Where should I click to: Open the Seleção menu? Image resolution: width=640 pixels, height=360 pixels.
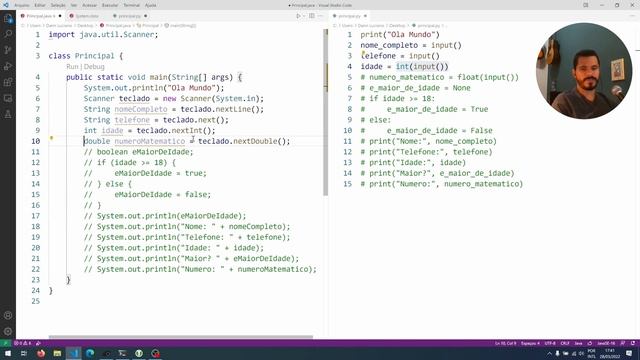coord(58,5)
